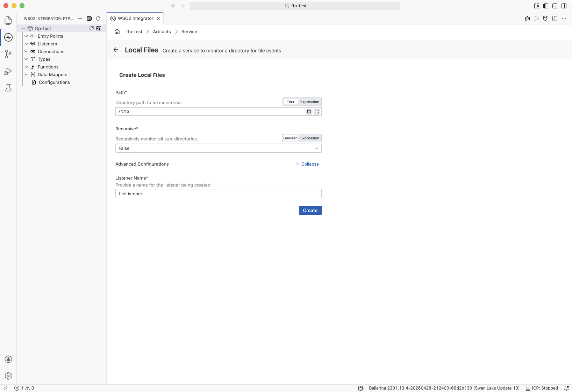
Task: Expand the Path editor fullscreen icon
Action: click(317, 111)
